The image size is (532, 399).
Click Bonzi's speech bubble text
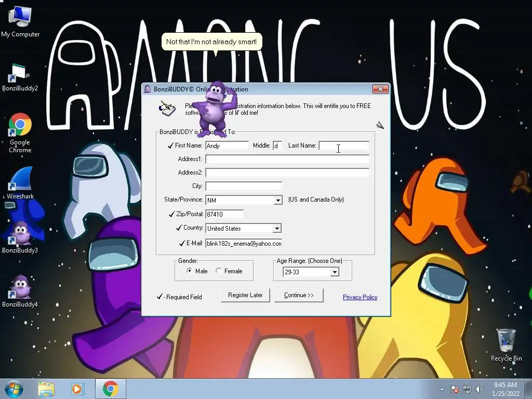[x=211, y=42]
